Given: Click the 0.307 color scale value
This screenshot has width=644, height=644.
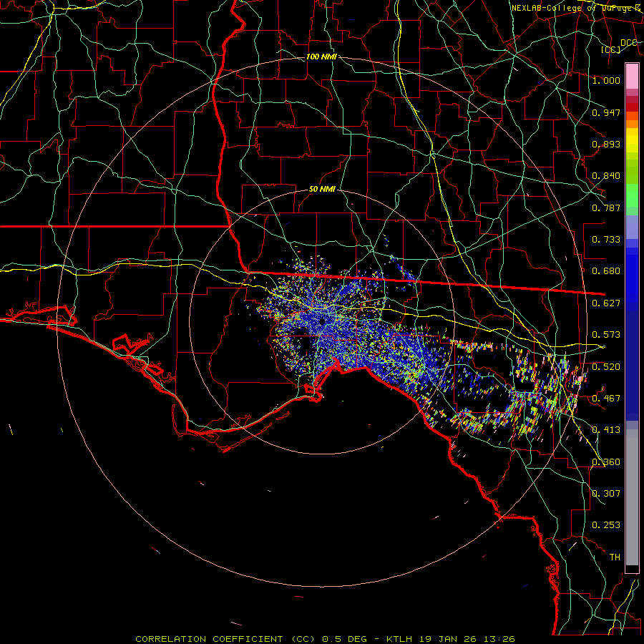Looking at the screenshot, I should coord(606,493).
